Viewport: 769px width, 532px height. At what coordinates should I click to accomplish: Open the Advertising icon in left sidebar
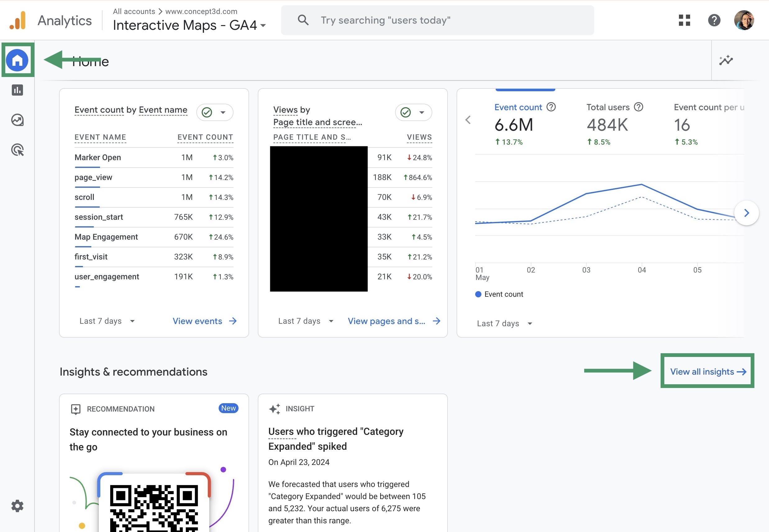coord(17,150)
